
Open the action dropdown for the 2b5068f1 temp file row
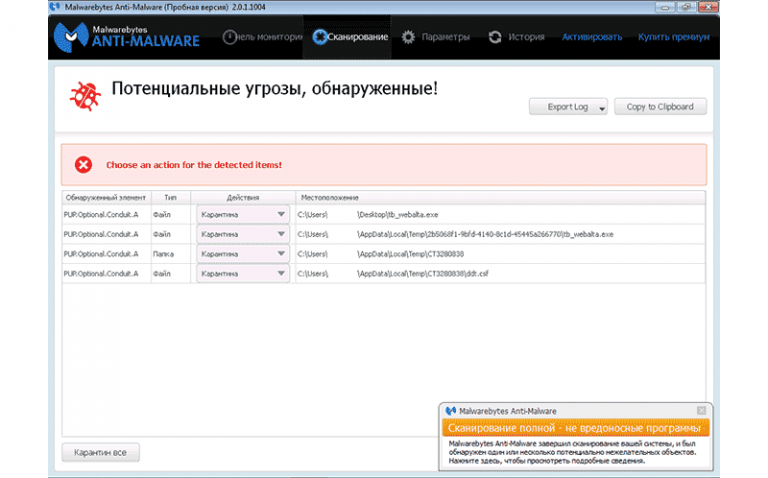tap(243, 234)
